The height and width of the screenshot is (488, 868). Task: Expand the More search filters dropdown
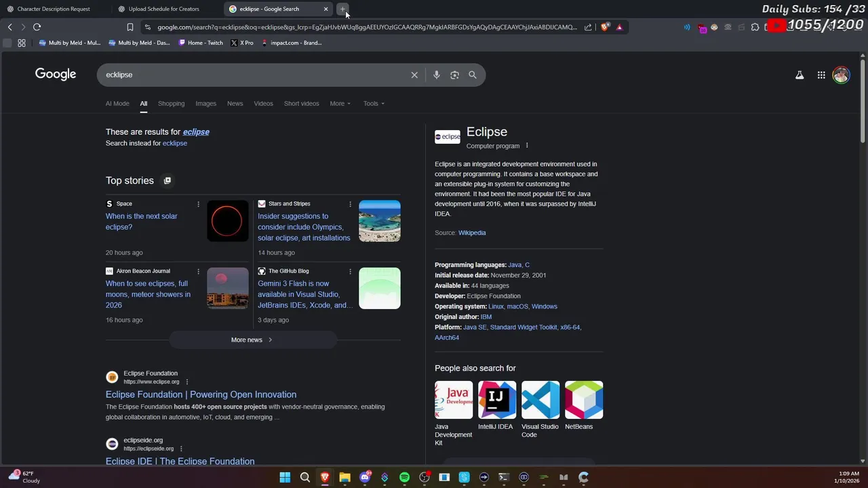[x=340, y=104]
